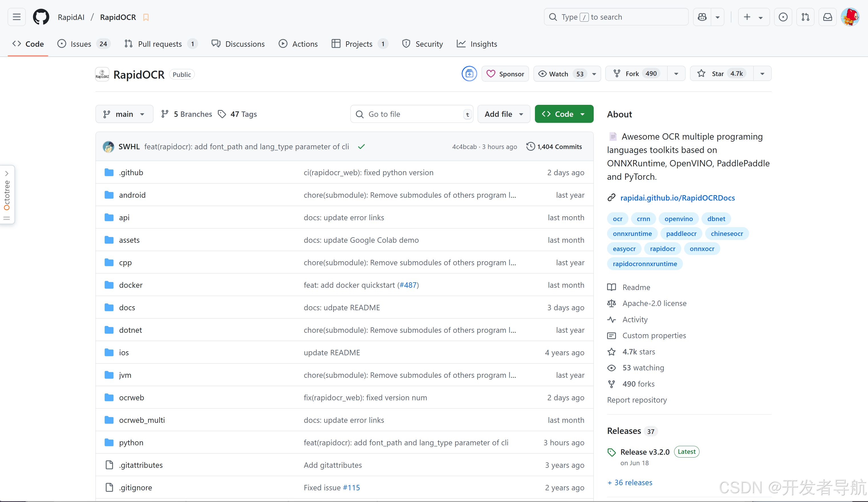Open the Discussions tab
The width and height of the screenshot is (868, 502).
[x=238, y=44]
